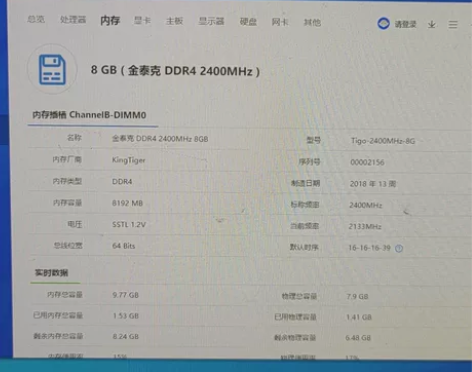Screen dimensions: 472x372
Task: Click the rated frequency value 2400MHz
Action: [366, 205]
